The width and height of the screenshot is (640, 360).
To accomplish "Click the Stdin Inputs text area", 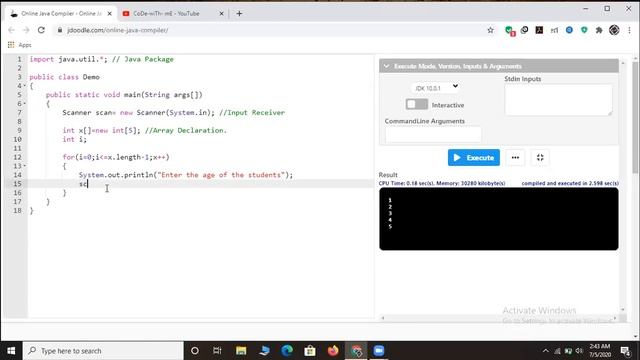I will 558,100.
